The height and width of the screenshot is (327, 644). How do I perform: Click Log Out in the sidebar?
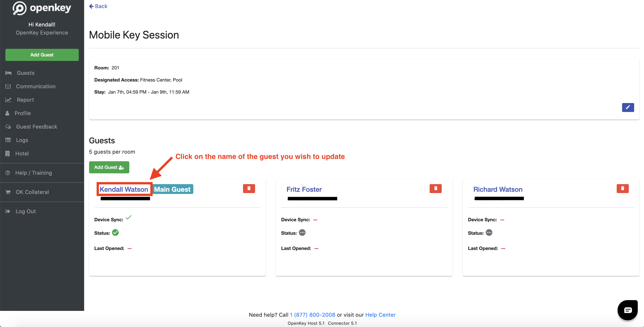click(x=25, y=211)
